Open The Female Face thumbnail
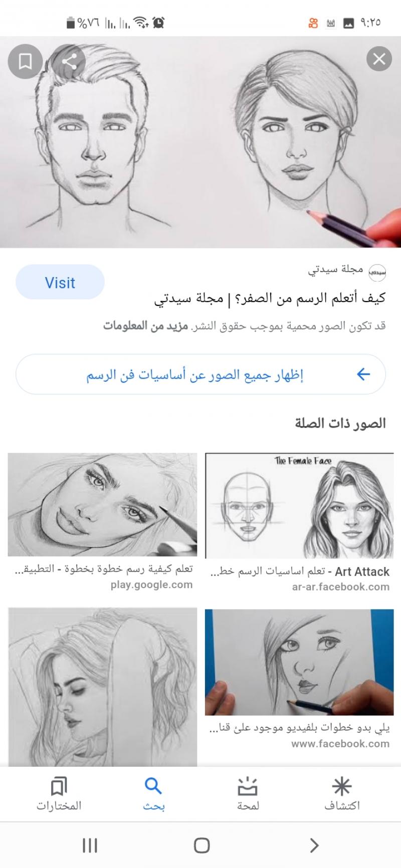401x868 pixels. click(x=299, y=505)
